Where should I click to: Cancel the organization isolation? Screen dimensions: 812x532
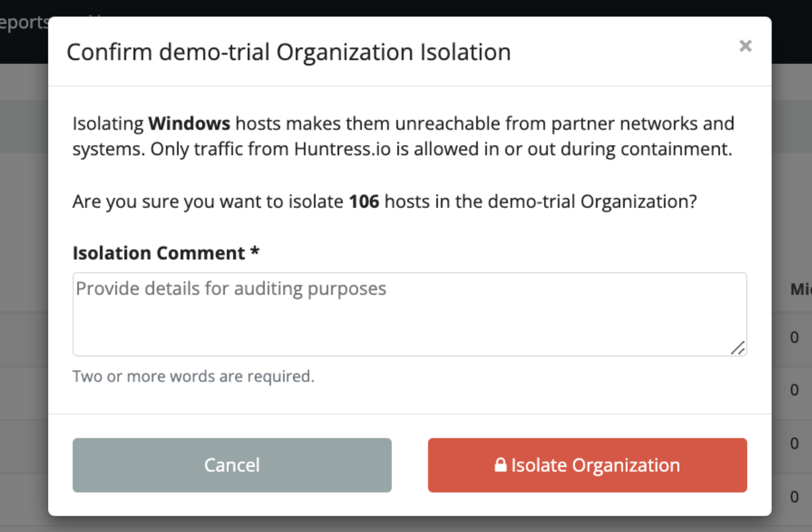232,465
